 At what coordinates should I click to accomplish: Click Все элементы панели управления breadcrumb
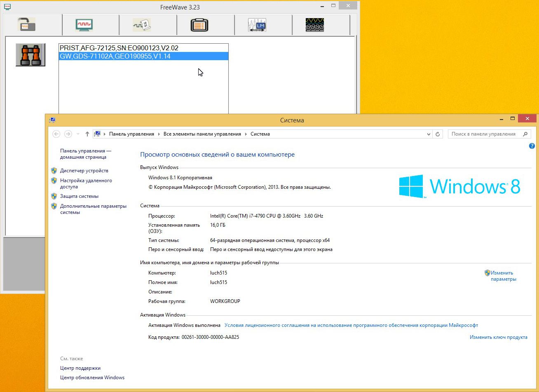[x=202, y=134]
